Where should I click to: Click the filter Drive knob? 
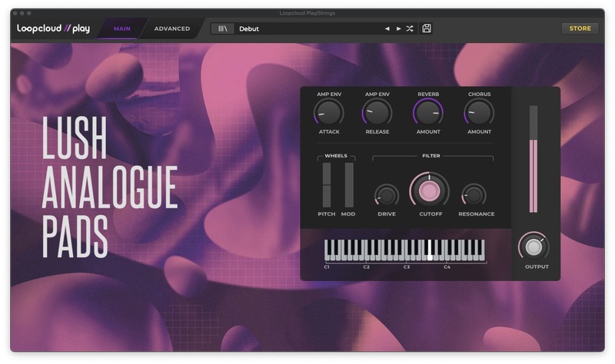click(x=387, y=196)
